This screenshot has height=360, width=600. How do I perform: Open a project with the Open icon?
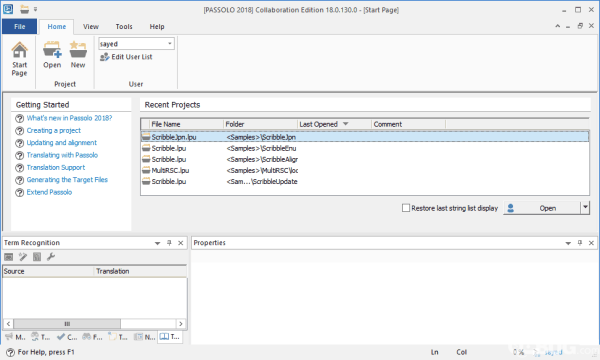pos(52,50)
